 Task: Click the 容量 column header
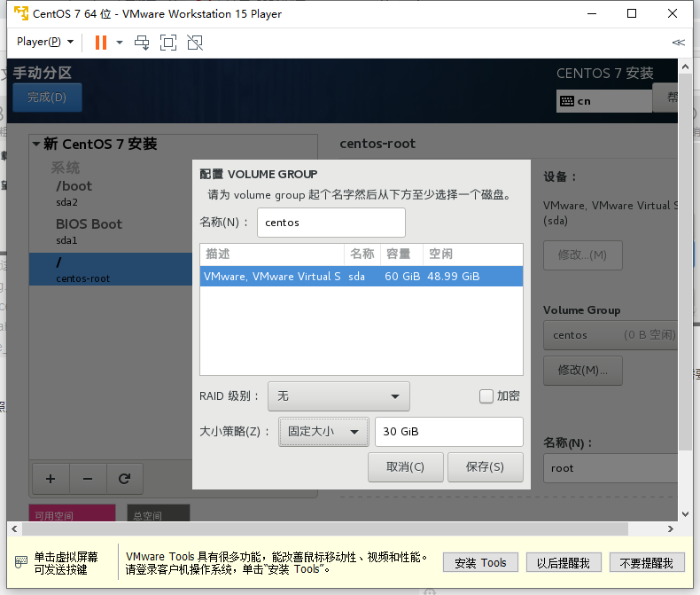coord(401,254)
